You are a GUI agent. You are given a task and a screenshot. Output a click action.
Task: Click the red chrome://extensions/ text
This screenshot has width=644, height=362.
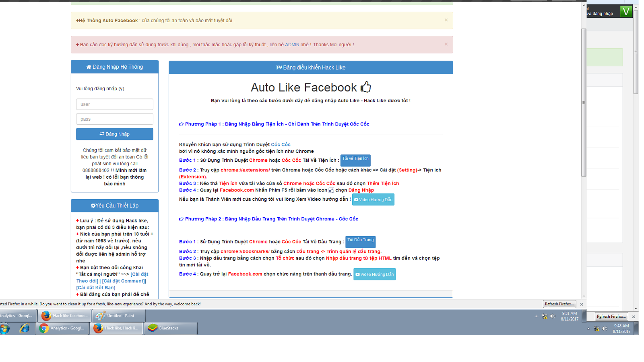245,170
